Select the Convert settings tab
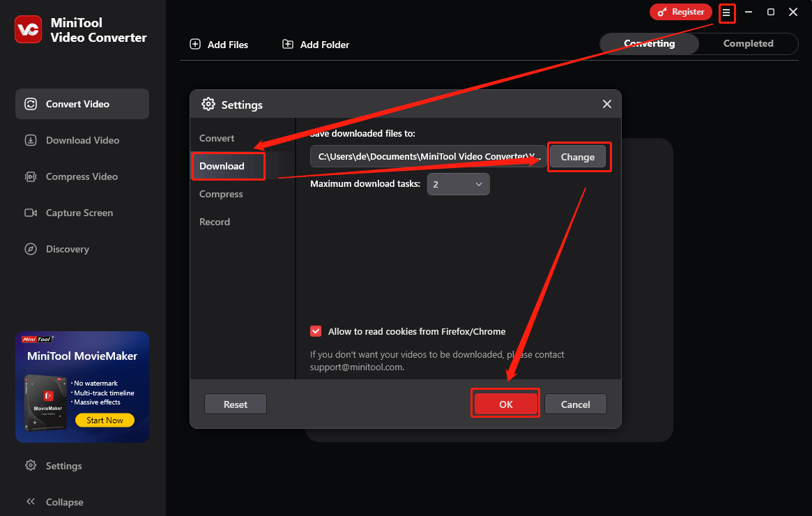This screenshot has width=812, height=516. coord(217,138)
